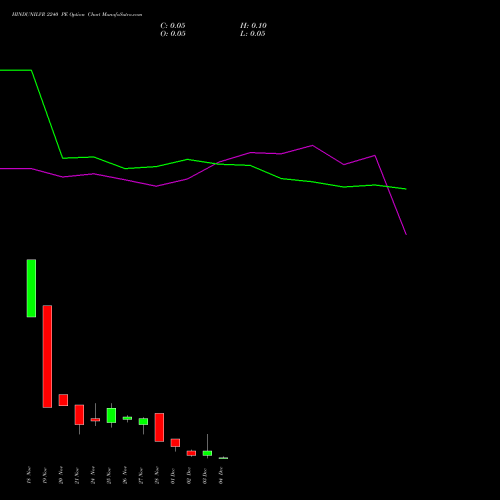Click the HINDUNILVR PE Option chart title

pos(77,15)
